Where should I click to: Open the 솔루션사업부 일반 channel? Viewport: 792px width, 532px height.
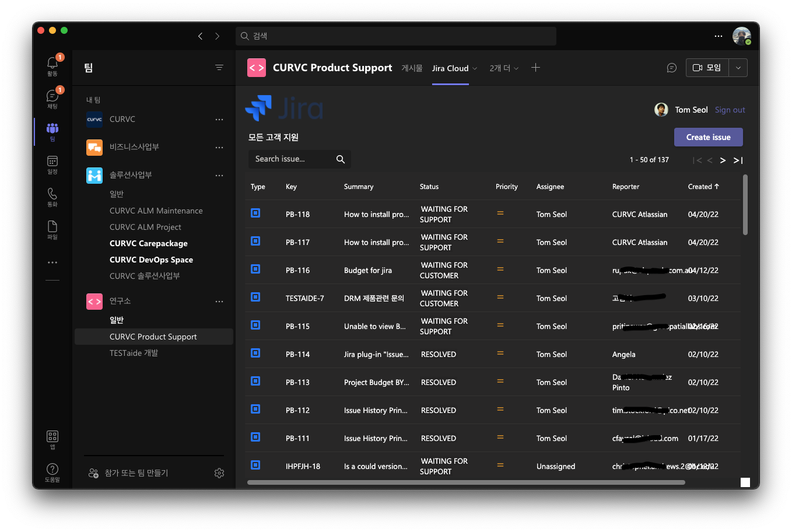117,194
